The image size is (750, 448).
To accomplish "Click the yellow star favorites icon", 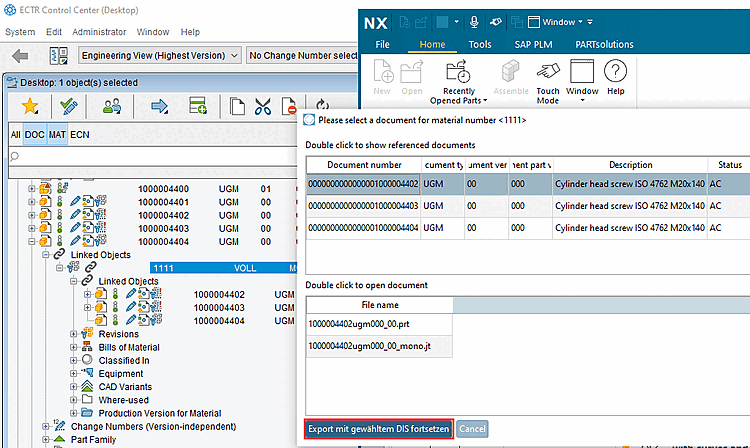I will point(30,105).
